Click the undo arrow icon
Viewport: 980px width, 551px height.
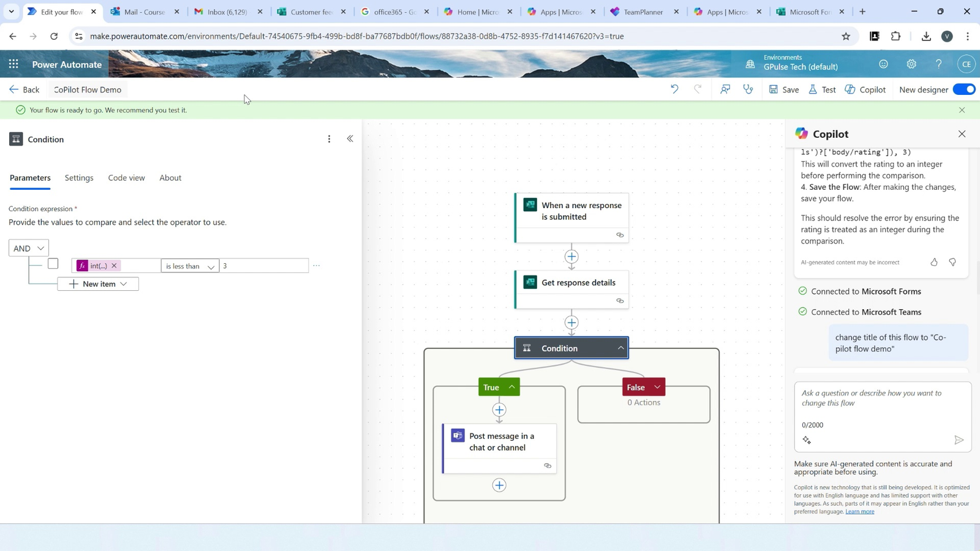(x=674, y=89)
